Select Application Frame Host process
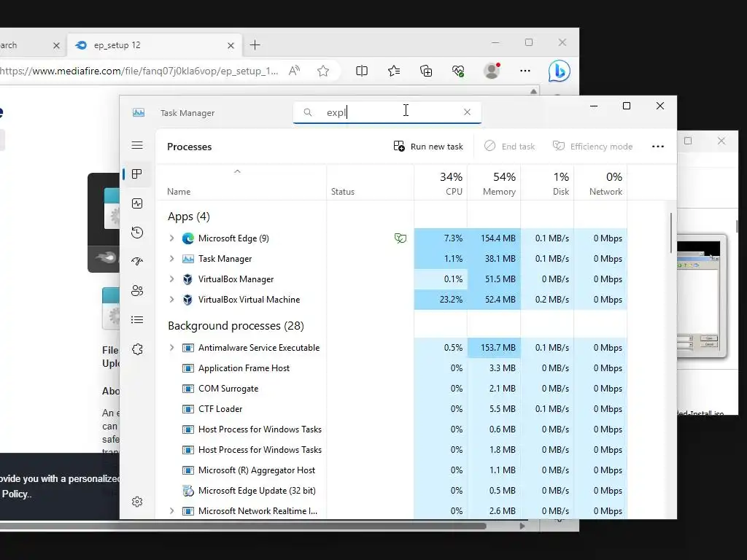 [391, 368]
